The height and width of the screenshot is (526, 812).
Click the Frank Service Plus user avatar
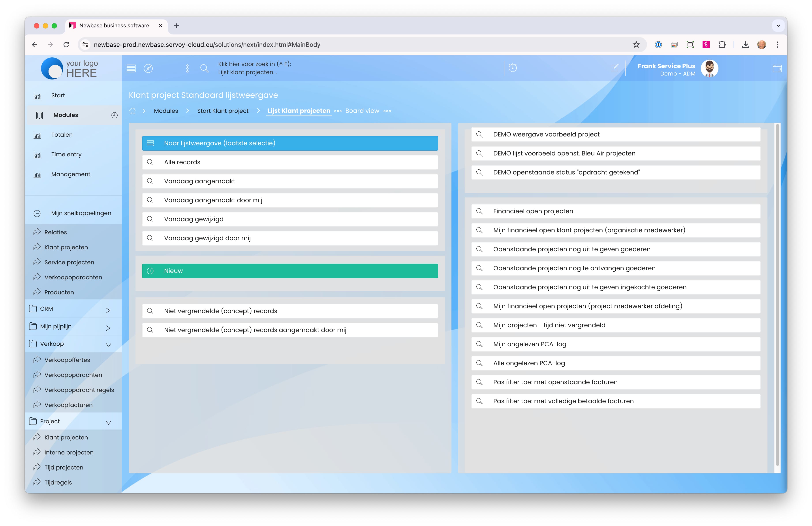pyautogui.click(x=709, y=69)
